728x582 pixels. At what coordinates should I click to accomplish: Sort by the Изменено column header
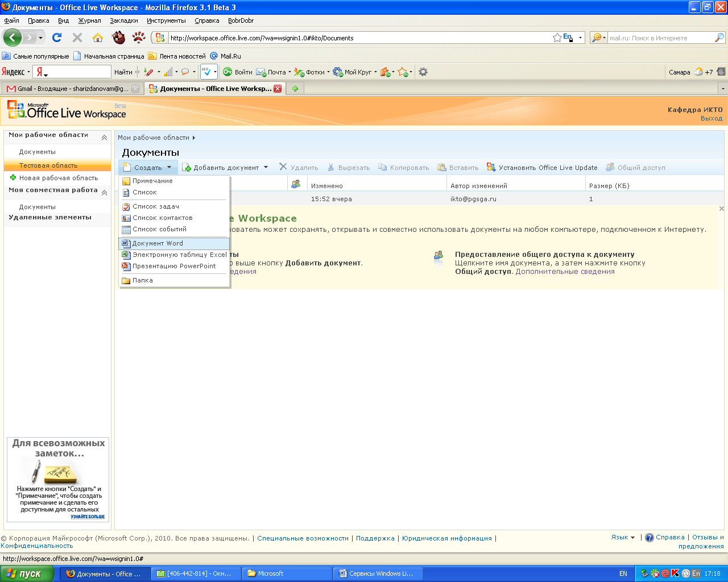point(327,186)
